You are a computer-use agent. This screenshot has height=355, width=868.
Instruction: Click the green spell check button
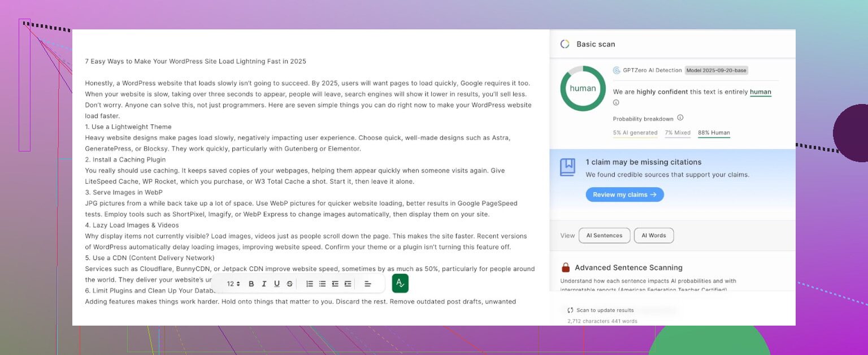point(400,283)
